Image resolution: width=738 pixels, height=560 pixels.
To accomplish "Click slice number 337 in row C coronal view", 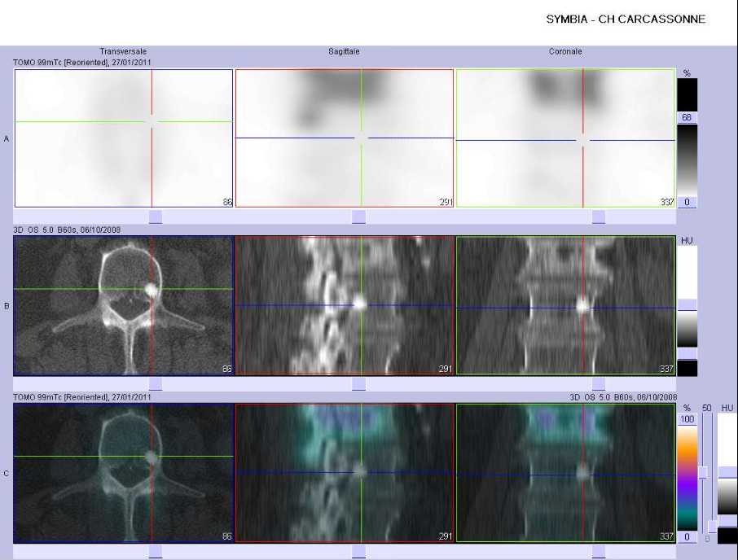I will coord(667,536).
